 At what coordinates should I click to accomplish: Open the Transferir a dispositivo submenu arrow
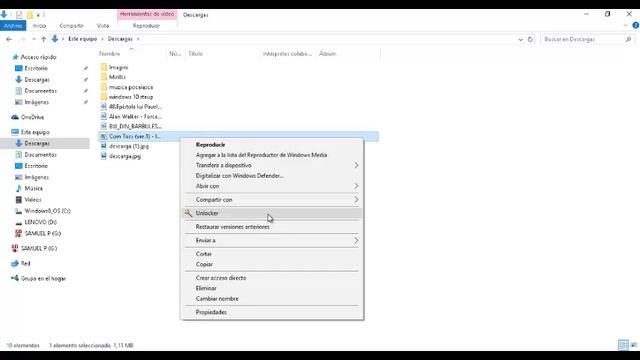pos(356,165)
